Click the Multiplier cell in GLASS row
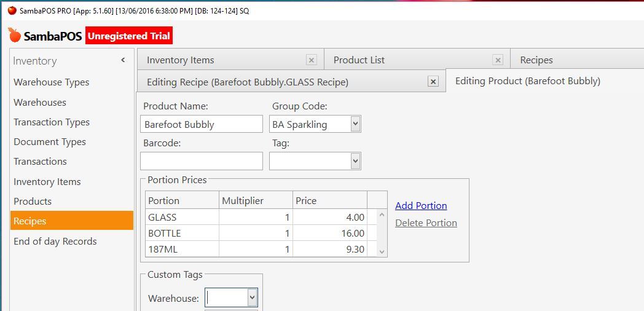The height and width of the screenshot is (311, 644). tap(256, 217)
